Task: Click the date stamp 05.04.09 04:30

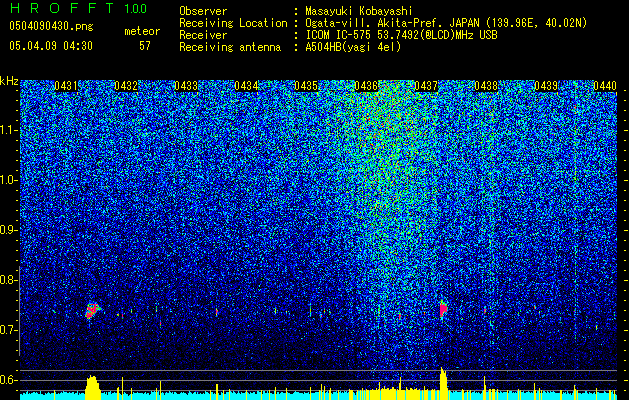Action: pyautogui.click(x=51, y=46)
